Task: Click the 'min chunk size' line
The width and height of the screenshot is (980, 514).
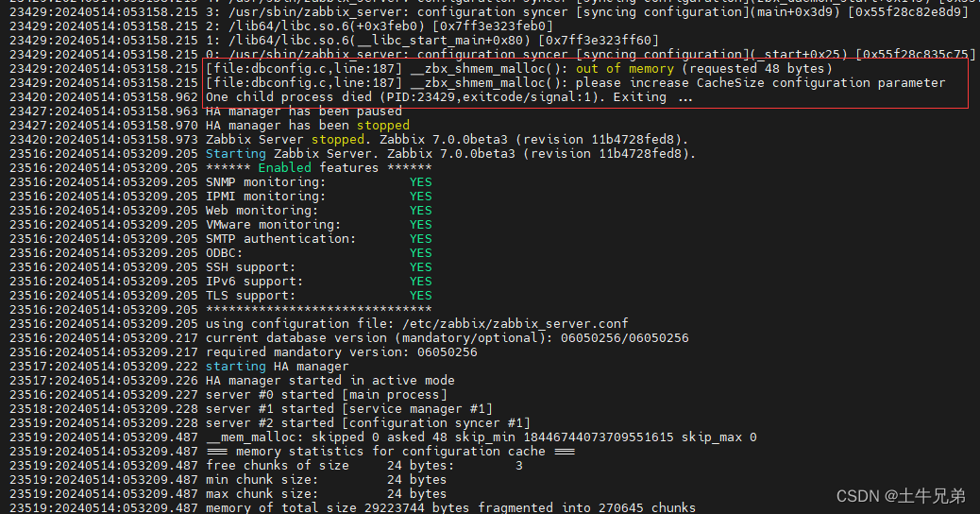Action: [327, 480]
